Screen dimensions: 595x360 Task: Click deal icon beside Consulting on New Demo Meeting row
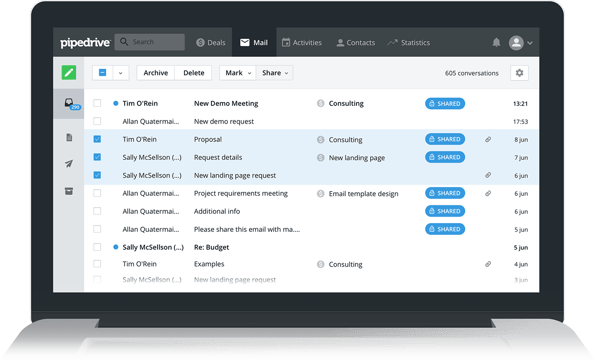point(321,103)
